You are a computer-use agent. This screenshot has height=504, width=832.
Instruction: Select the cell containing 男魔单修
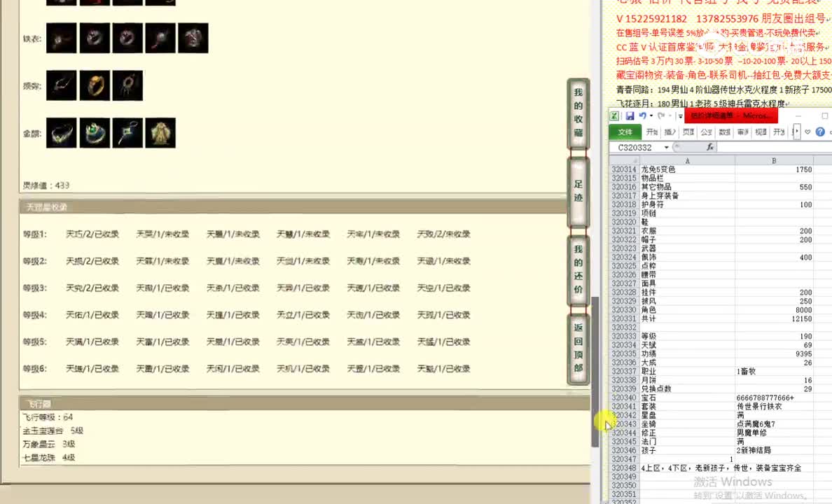coord(774,433)
